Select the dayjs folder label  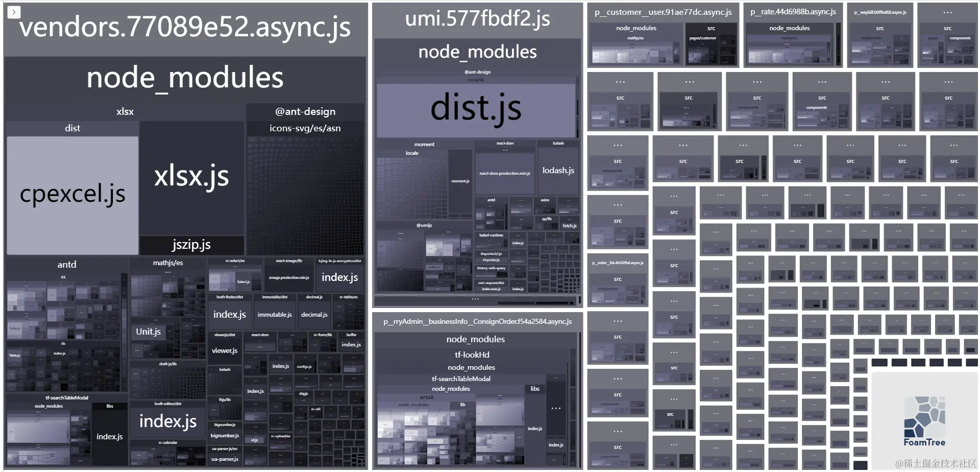(x=304, y=394)
